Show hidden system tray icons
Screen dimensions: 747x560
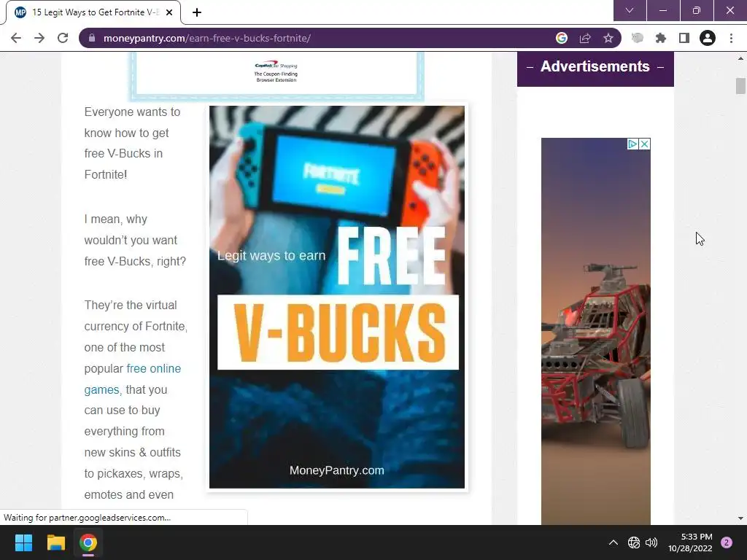pyautogui.click(x=614, y=542)
